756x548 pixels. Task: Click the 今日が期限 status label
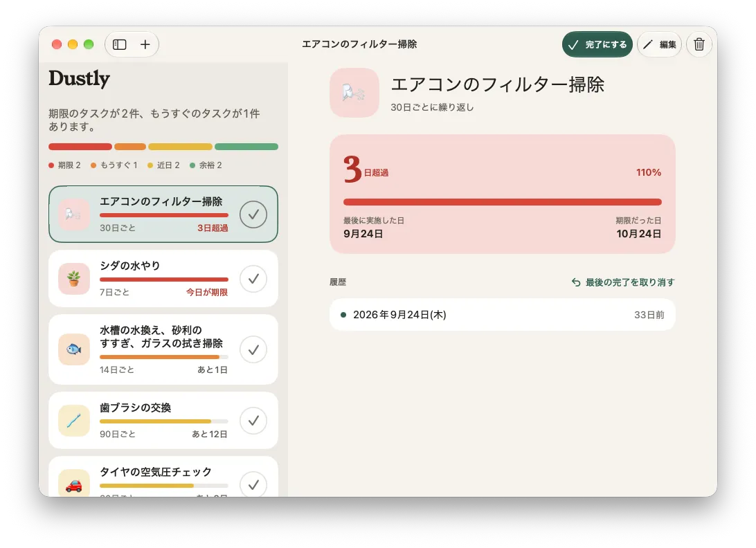207,292
